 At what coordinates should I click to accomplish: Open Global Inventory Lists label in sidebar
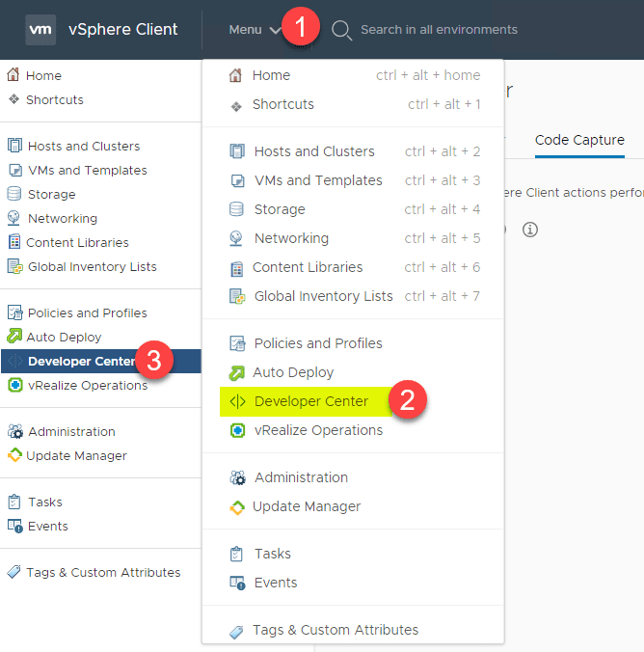[x=93, y=266]
